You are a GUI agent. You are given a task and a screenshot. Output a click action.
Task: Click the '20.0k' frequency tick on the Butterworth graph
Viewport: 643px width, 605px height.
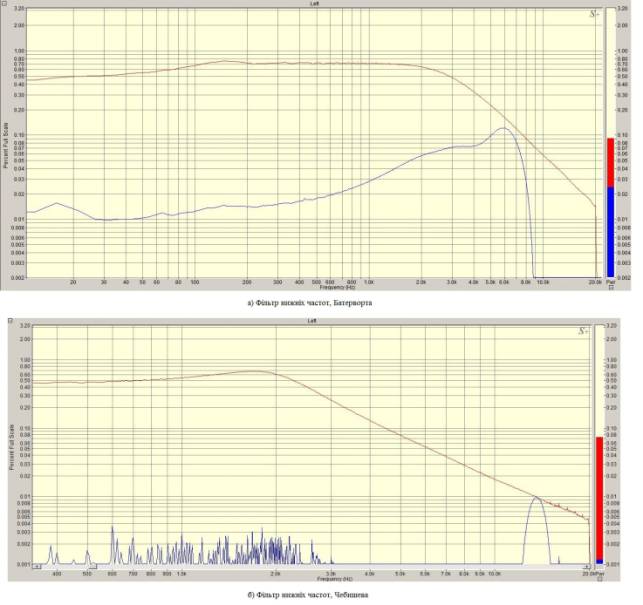tap(595, 282)
